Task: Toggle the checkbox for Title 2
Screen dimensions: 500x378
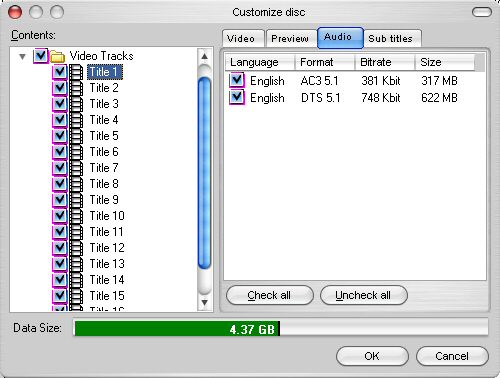Action: (x=60, y=88)
